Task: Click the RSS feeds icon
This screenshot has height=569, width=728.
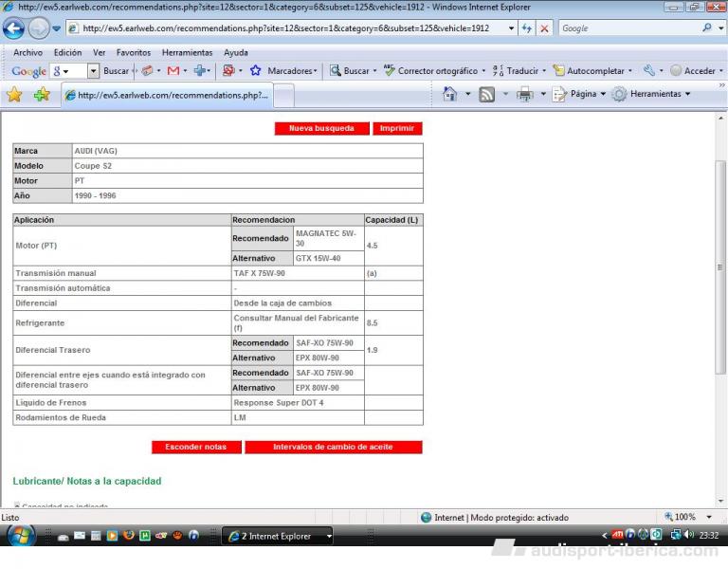Action: pos(486,94)
